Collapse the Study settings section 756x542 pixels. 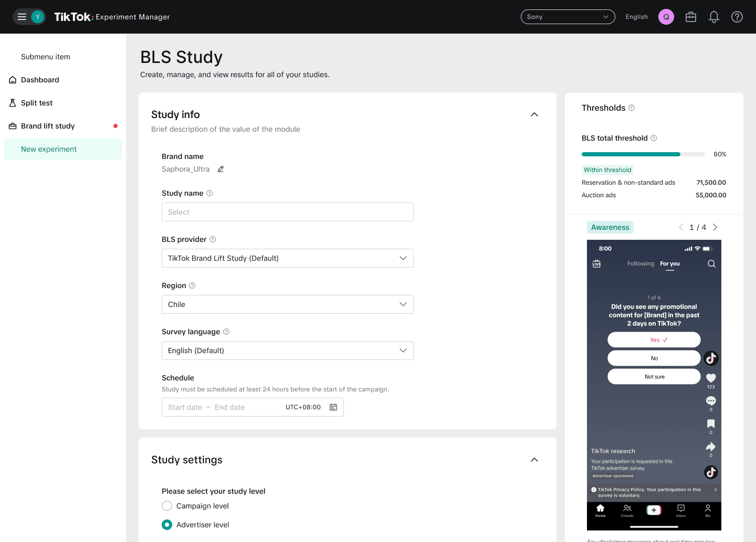tap(534, 460)
